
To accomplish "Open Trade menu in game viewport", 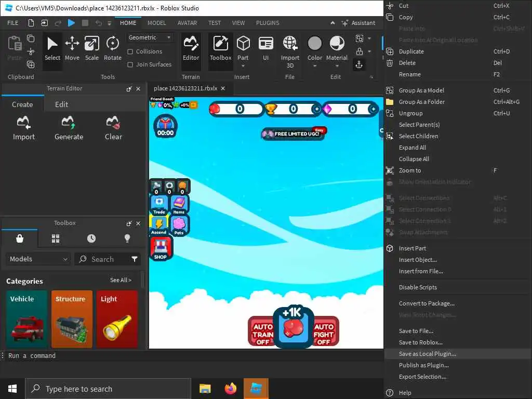I will click(x=159, y=205).
